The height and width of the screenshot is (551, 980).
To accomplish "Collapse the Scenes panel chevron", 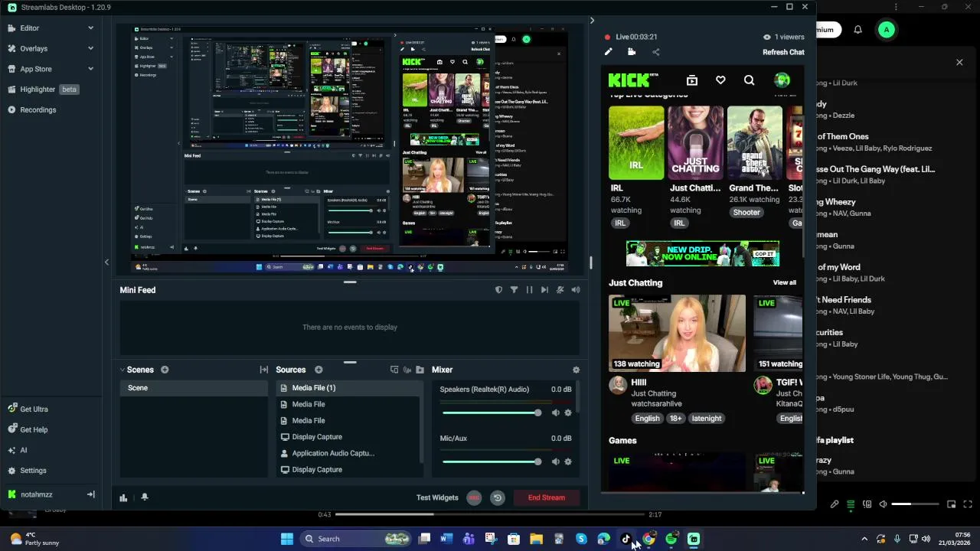I will [x=122, y=370].
